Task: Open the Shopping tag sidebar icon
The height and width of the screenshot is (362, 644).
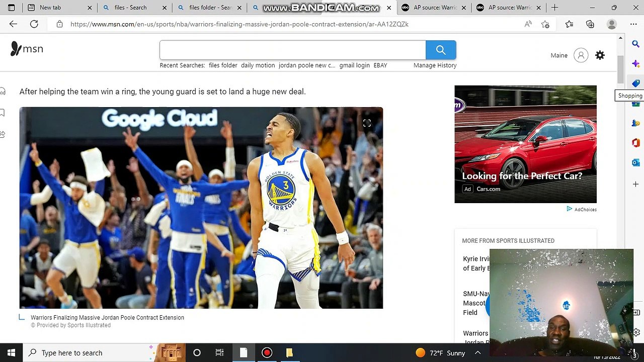Action: pos(635,83)
